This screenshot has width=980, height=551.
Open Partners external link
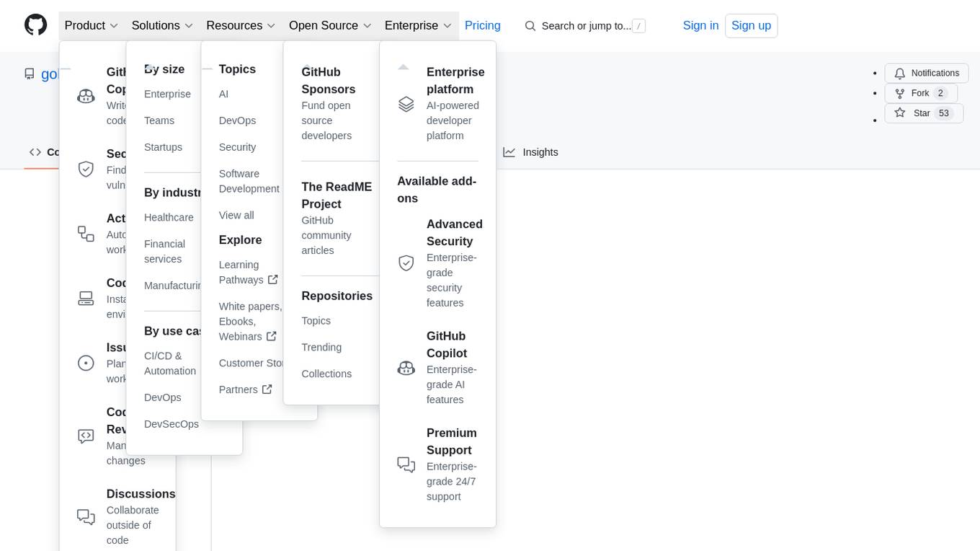(x=246, y=389)
